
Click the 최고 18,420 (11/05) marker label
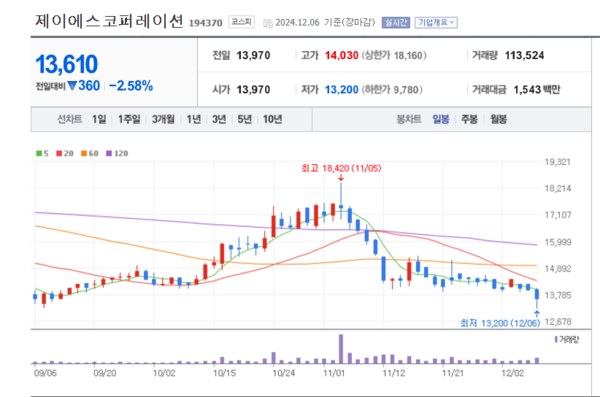pyautogui.click(x=341, y=168)
